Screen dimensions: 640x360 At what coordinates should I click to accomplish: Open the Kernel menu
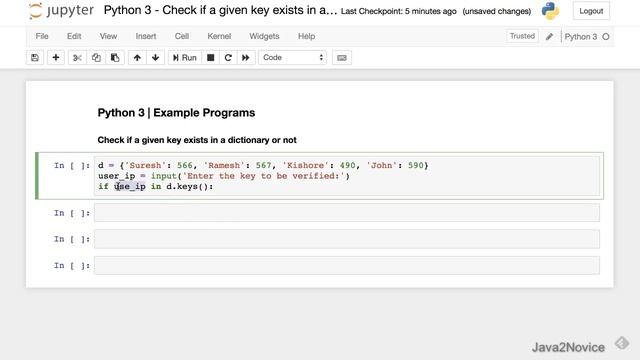point(219,36)
